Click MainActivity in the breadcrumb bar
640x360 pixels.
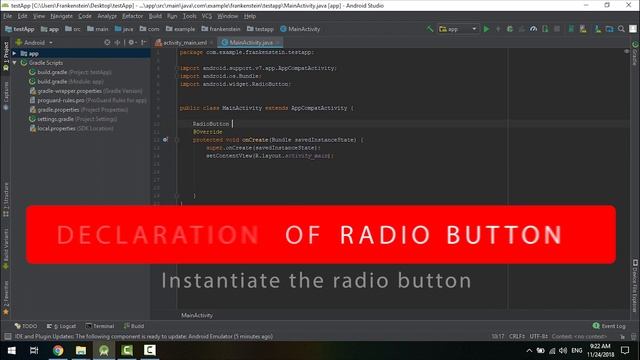[x=300, y=29]
